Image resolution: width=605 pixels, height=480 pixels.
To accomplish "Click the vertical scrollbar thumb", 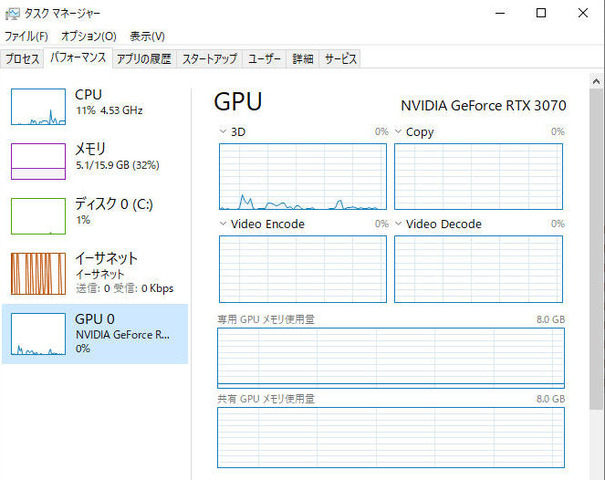I will point(596,249).
